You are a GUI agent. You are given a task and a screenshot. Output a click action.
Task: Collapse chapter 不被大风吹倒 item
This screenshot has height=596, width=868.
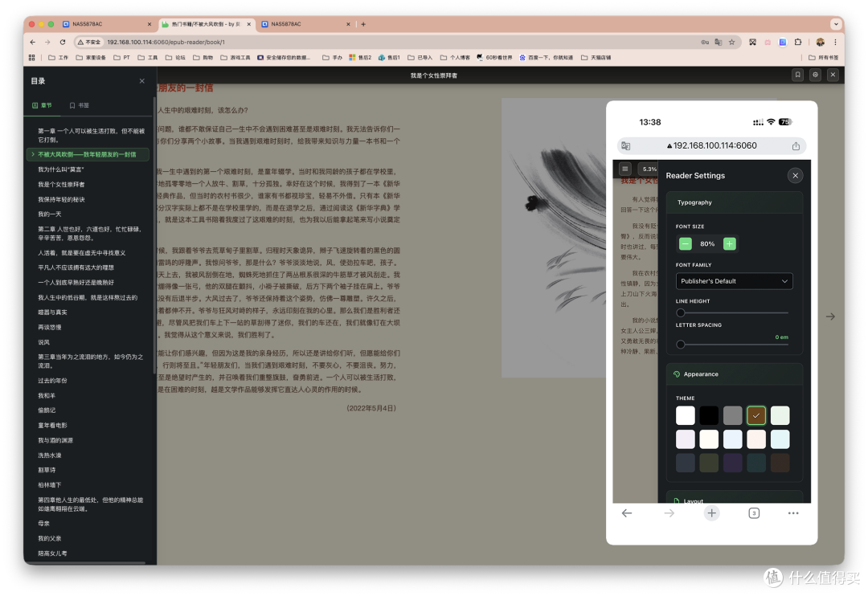(33, 154)
